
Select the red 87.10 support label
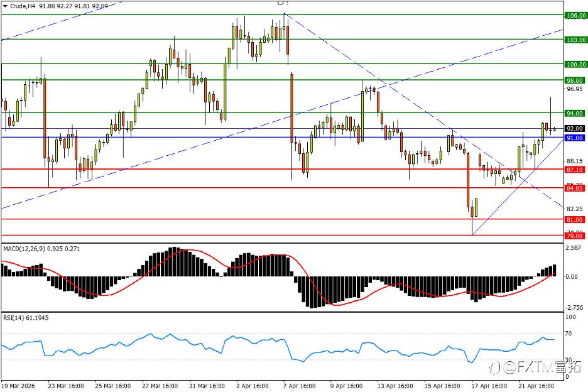coord(575,170)
